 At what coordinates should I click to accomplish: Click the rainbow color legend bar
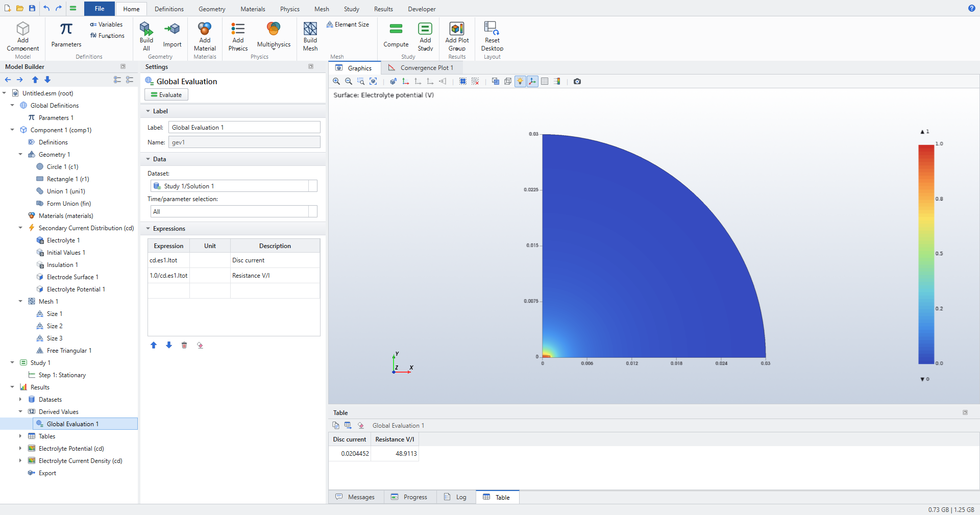tap(926, 254)
